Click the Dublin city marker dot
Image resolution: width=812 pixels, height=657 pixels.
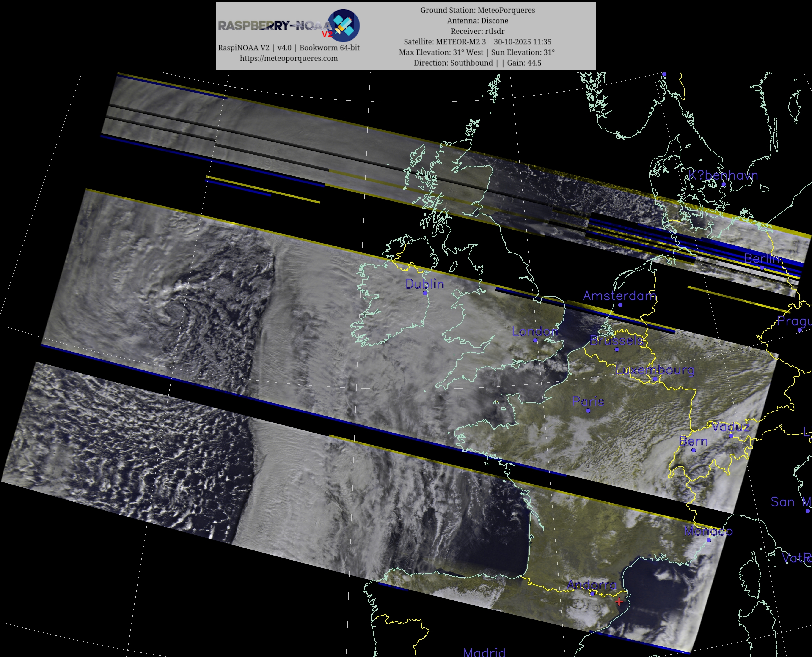click(425, 293)
